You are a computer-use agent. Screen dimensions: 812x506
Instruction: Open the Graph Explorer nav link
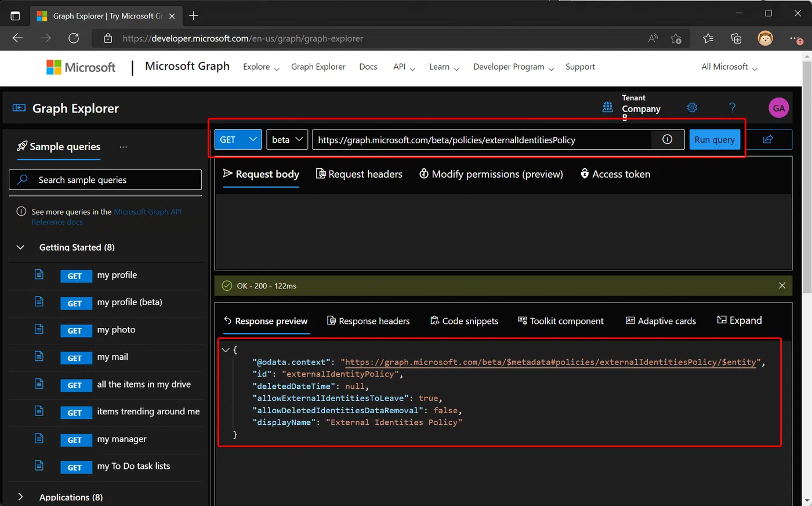(x=318, y=67)
